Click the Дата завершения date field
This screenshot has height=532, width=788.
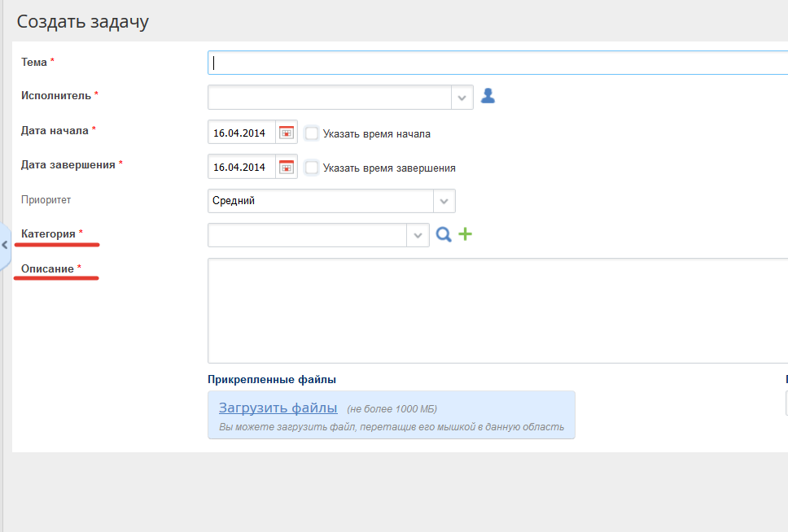tap(241, 167)
